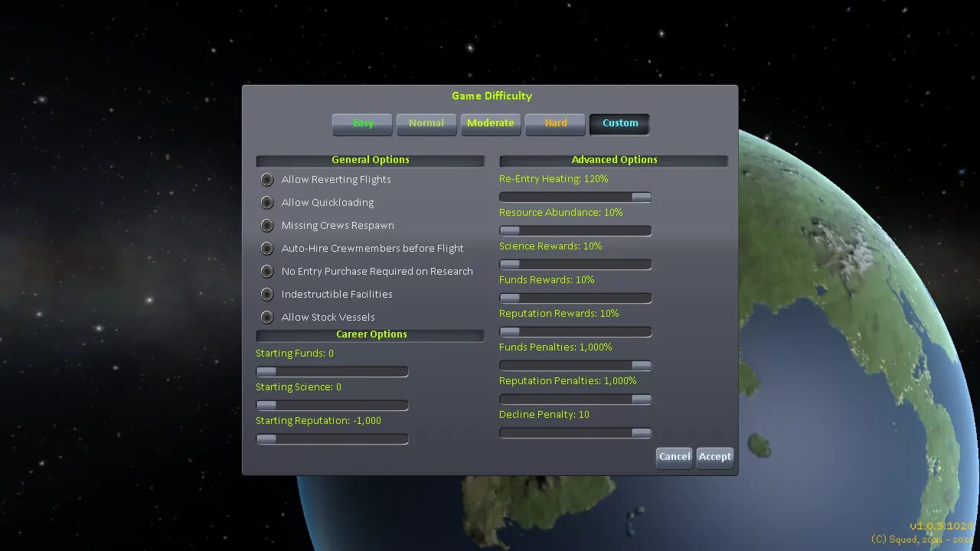The width and height of the screenshot is (980, 551).
Task: Enable Allow Stock Vessels option
Action: pos(266,318)
